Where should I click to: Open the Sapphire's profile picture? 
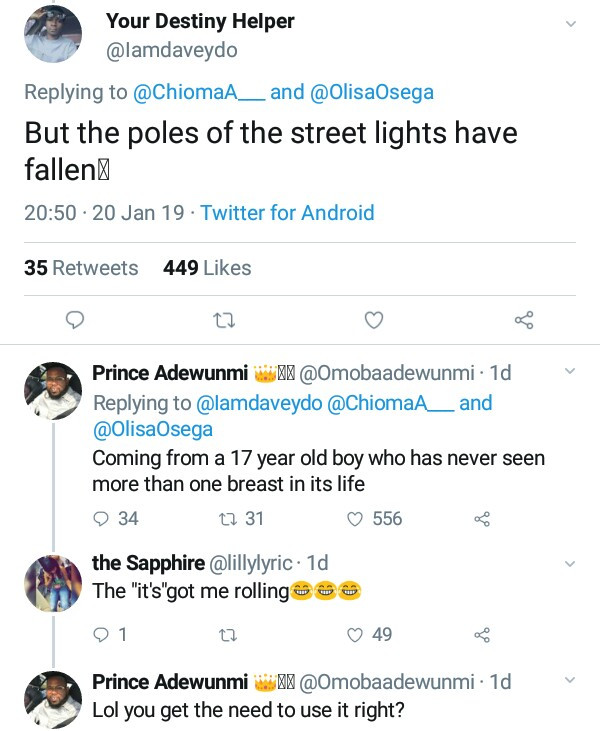tap(52, 584)
